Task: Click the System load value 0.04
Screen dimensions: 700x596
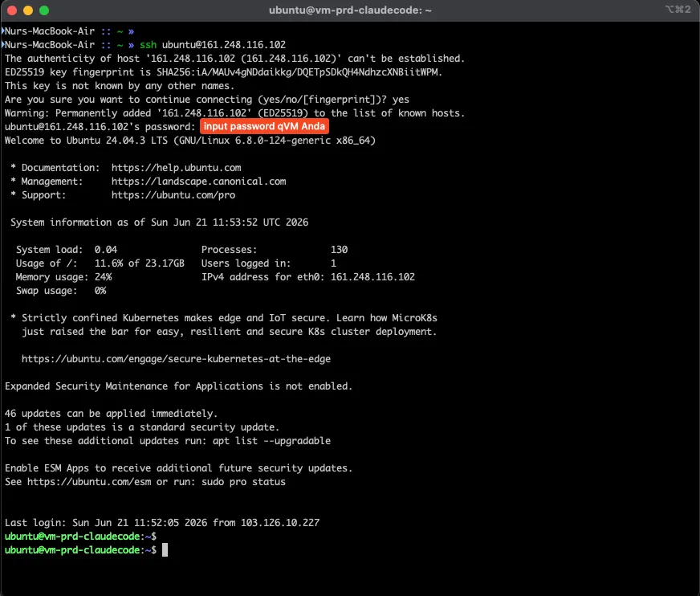Action: pyautogui.click(x=106, y=250)
